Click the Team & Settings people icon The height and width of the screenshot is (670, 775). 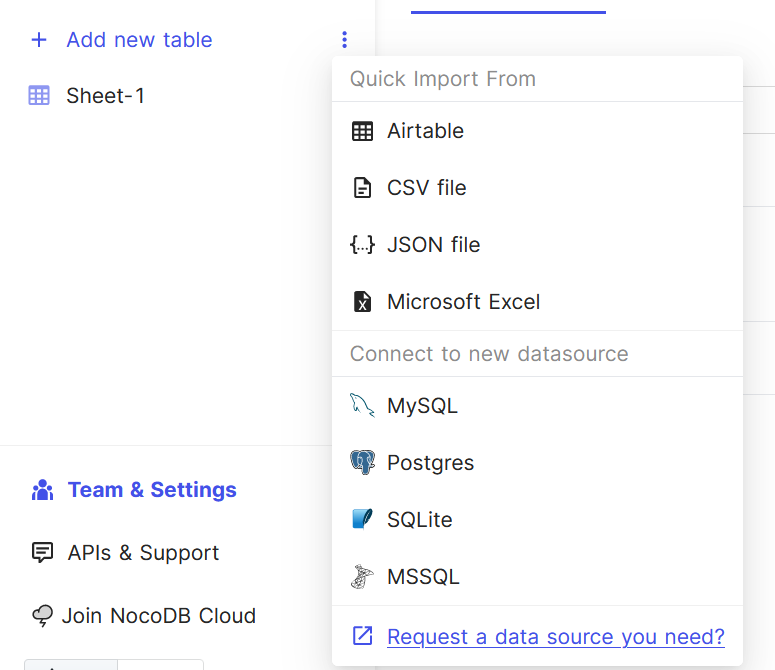[43, 490]
